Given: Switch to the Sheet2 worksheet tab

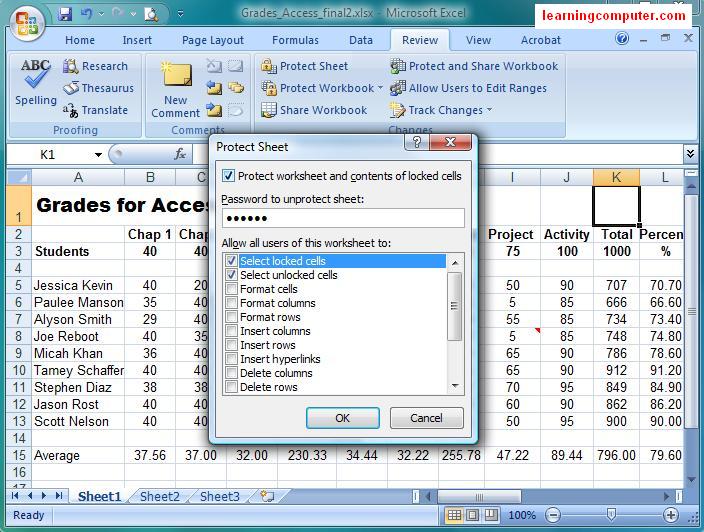Looking at the screenshot, I should [x=159, y=497].
